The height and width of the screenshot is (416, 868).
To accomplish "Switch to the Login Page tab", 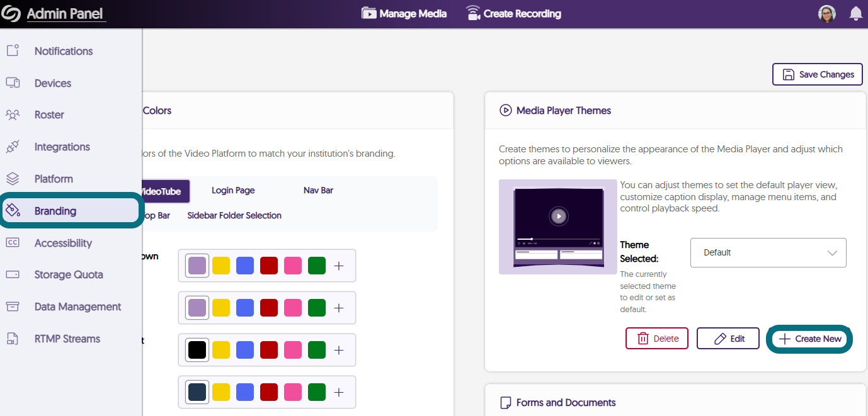I will click(233, 190).
